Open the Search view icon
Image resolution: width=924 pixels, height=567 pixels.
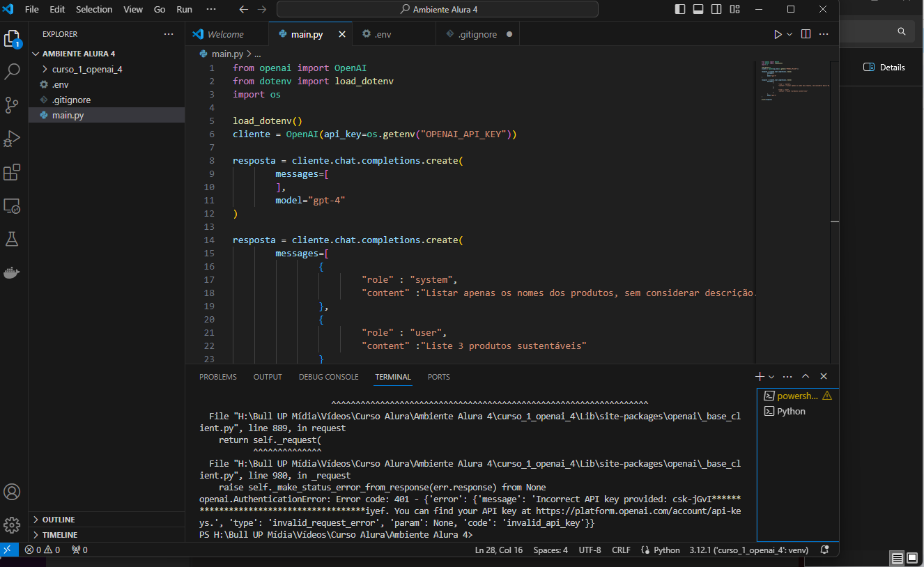[12, 71]
